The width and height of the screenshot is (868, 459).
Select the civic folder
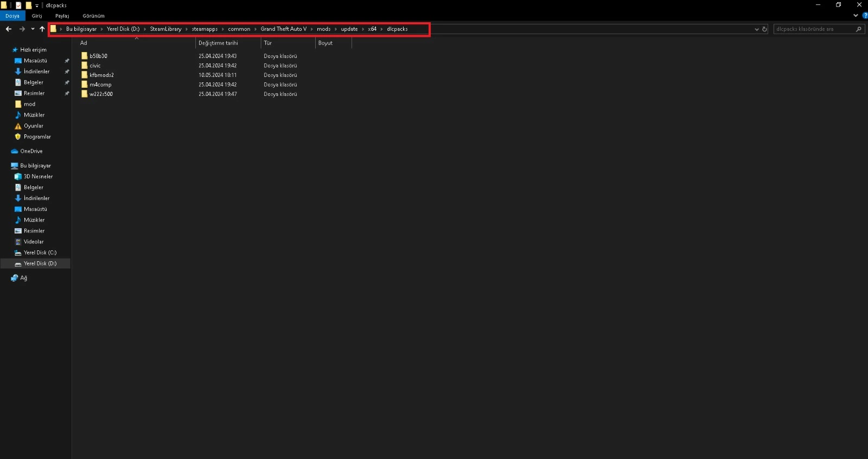(95, 66)
